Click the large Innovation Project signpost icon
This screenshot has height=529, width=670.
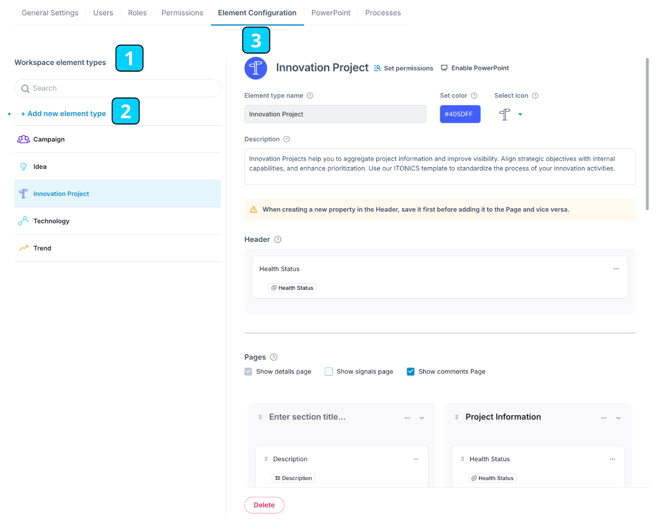[256, 68]
